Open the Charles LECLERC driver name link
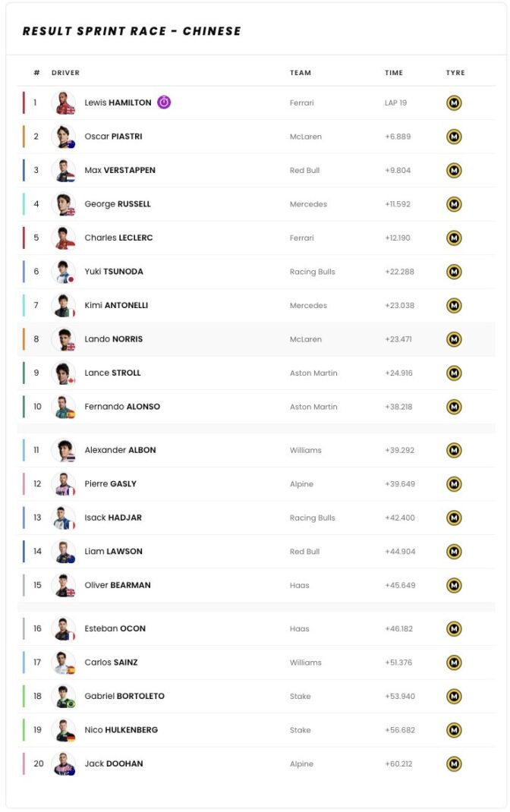 (x=118, y=238)
